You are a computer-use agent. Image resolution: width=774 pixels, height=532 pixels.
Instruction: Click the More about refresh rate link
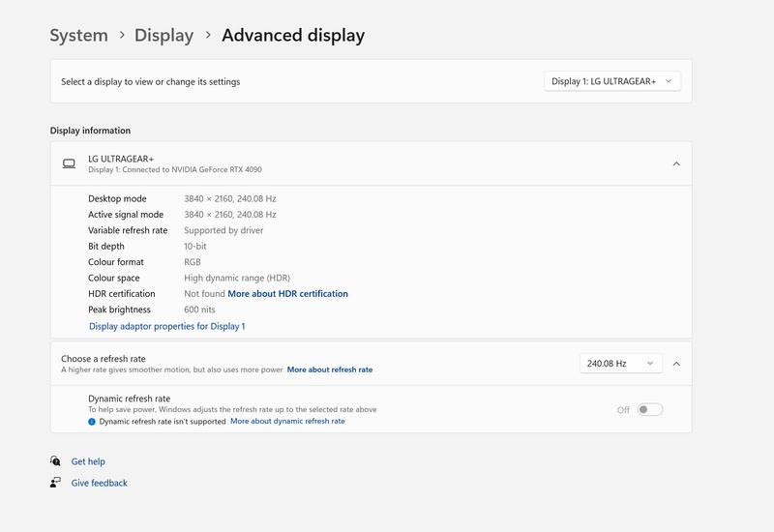pos(329,369)
